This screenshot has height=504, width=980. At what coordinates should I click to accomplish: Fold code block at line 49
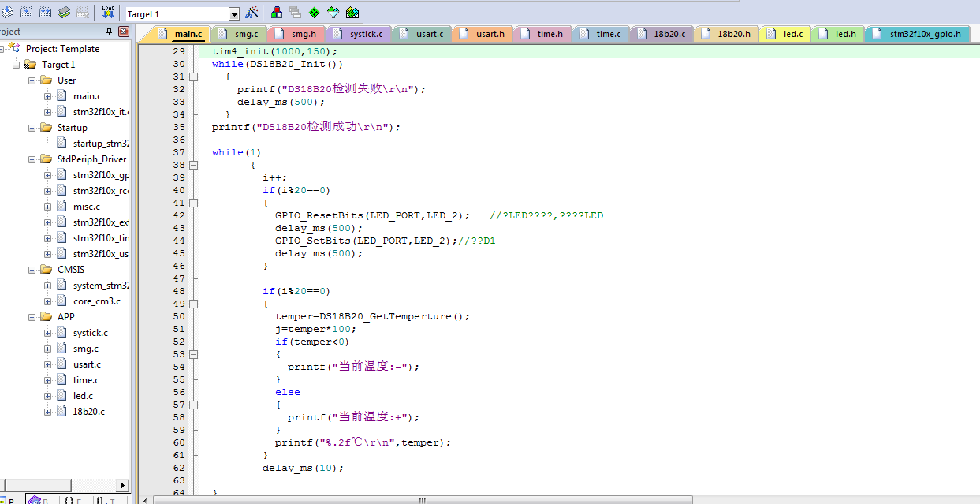click(x=193, y=304)
